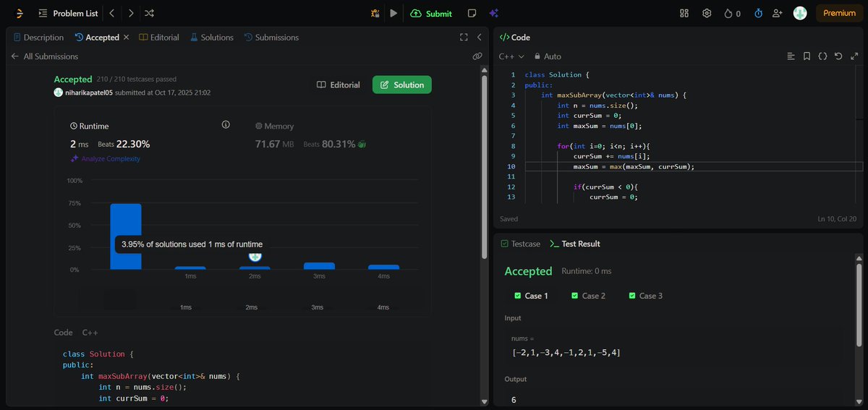Switch to the Solutions tab

pyautogui.click(x=212, y=37)
